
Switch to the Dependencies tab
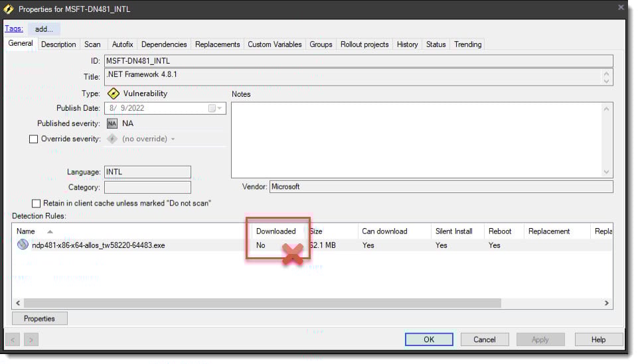(x=164, y=44)
